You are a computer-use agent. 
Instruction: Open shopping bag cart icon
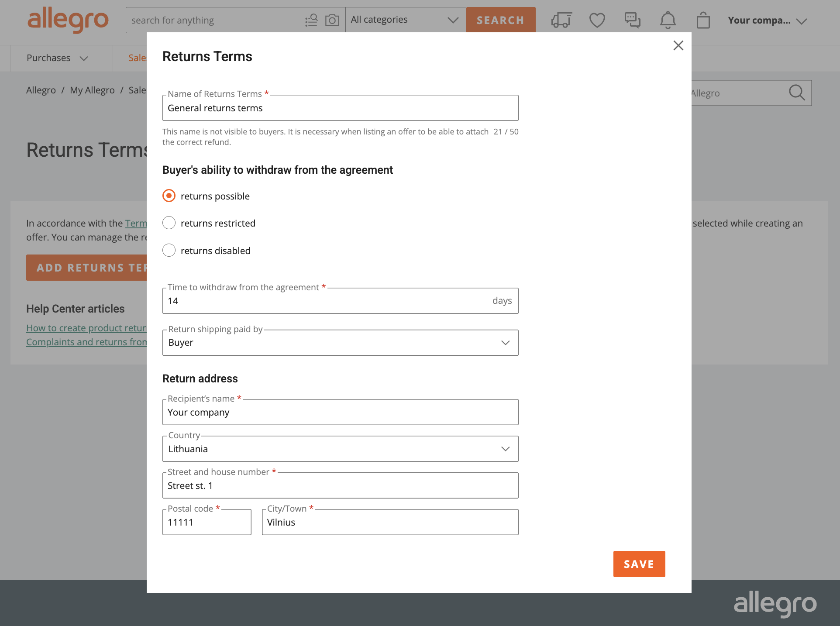(x=703, y=20)
